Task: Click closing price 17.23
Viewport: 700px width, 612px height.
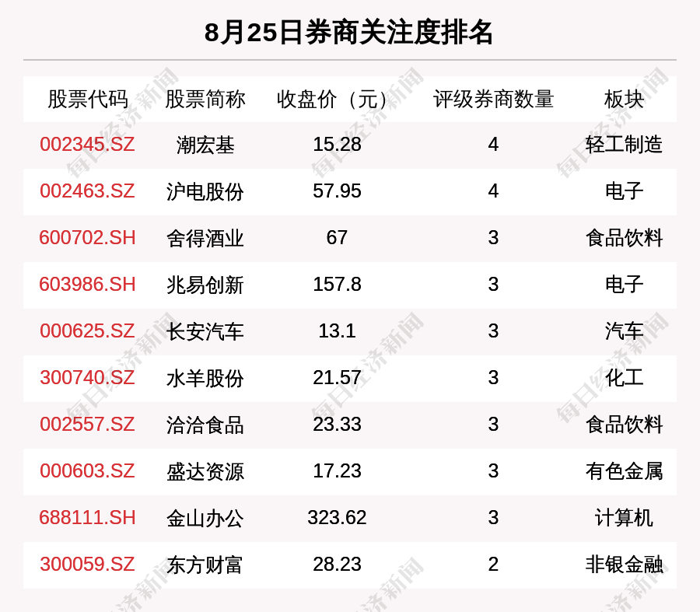Action: [337, 471]
